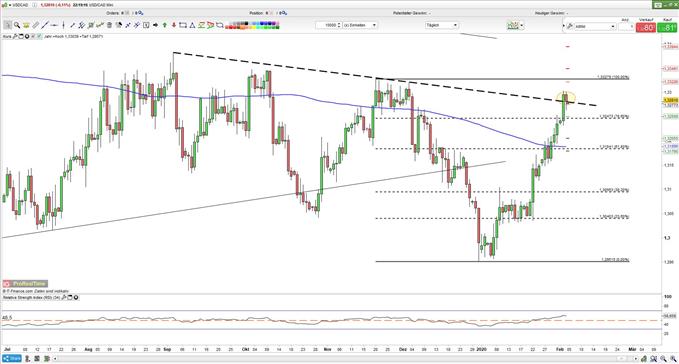The width and height of the screenshot is (679, 364).
Task: Open RSI indicator wrench settings
Action: (64, 298)
